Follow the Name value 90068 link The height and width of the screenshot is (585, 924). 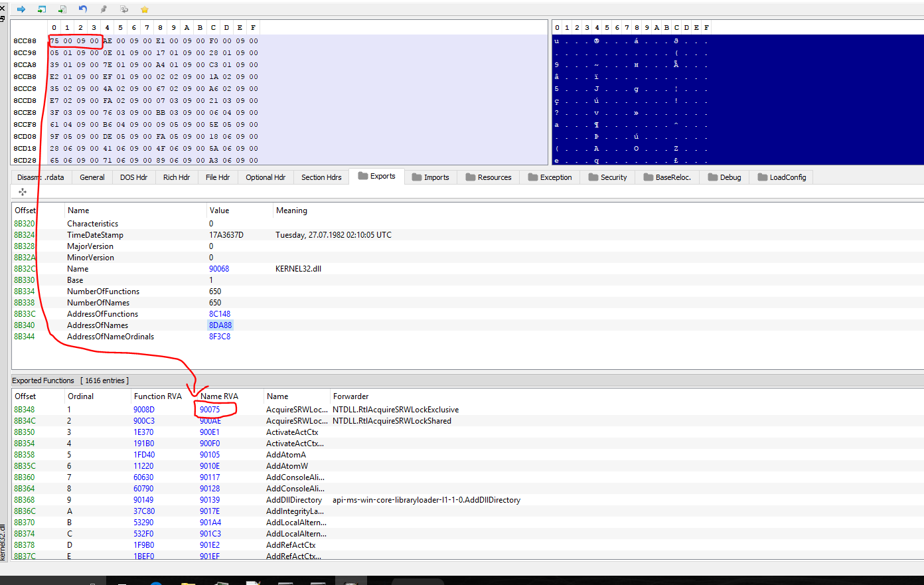[x=219, y=269]
